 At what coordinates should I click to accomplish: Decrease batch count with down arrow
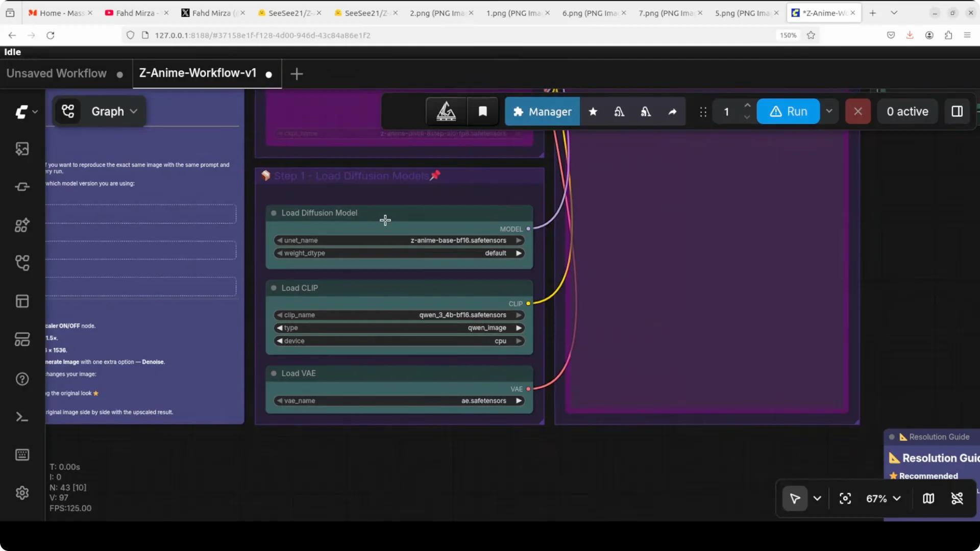tap(747, 117)
